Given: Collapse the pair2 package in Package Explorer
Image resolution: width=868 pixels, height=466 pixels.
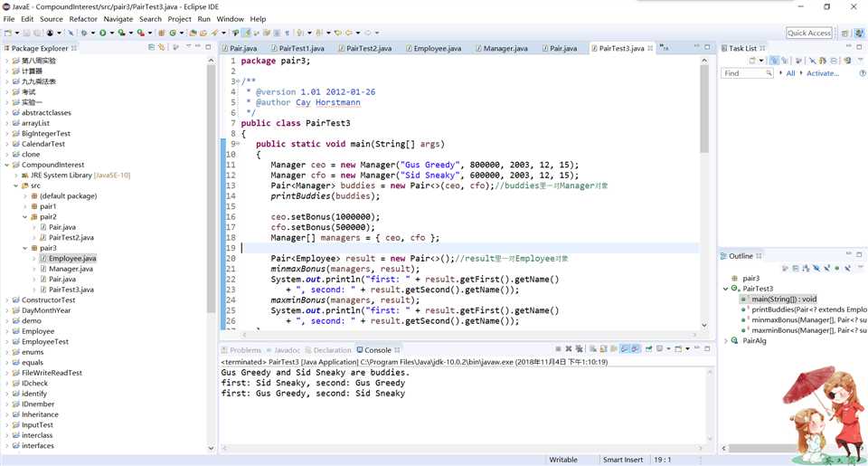Looking at the screenshot, I should pyautogui.click(x=25, y=216).
